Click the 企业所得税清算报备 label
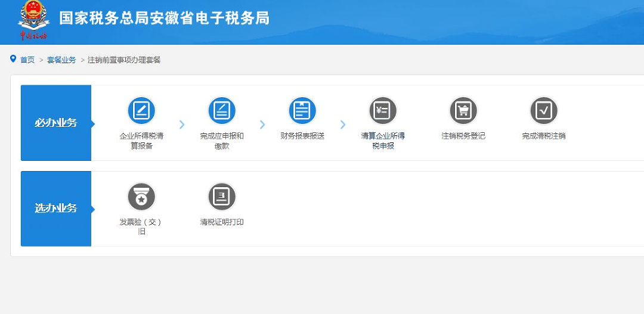The image size is (644, 314). point(141,141)
